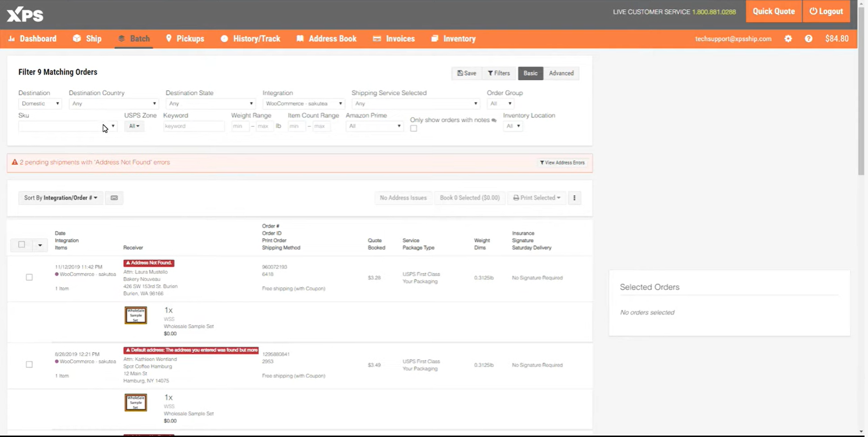868x437 pixels.
Task: Type in the Keyword filter field
Action: click(193, 126)
